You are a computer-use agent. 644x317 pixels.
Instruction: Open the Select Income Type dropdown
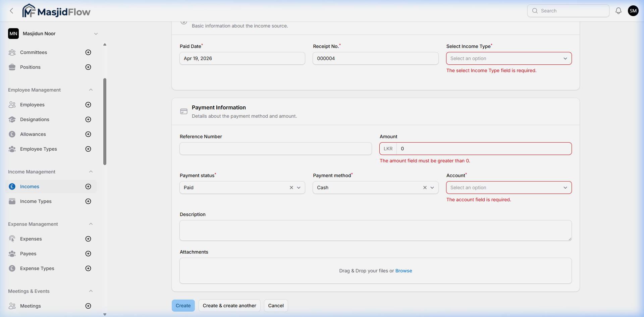point(508,58)
